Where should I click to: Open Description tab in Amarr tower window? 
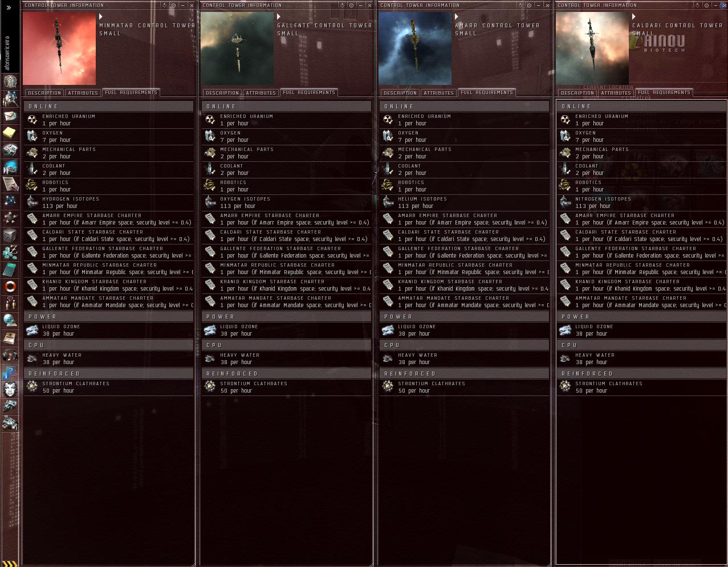tap(400, 93)
